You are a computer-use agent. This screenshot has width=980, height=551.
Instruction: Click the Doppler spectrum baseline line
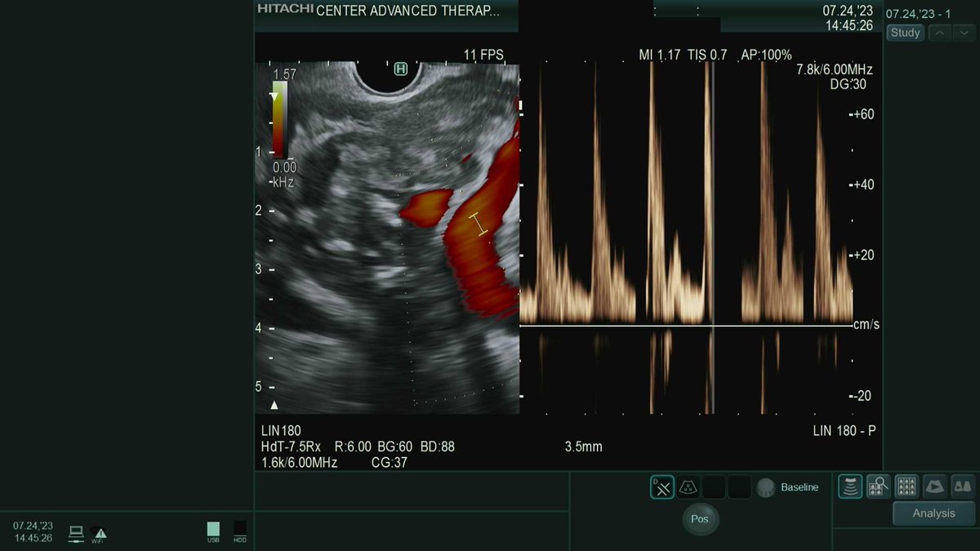click(685, 326)
